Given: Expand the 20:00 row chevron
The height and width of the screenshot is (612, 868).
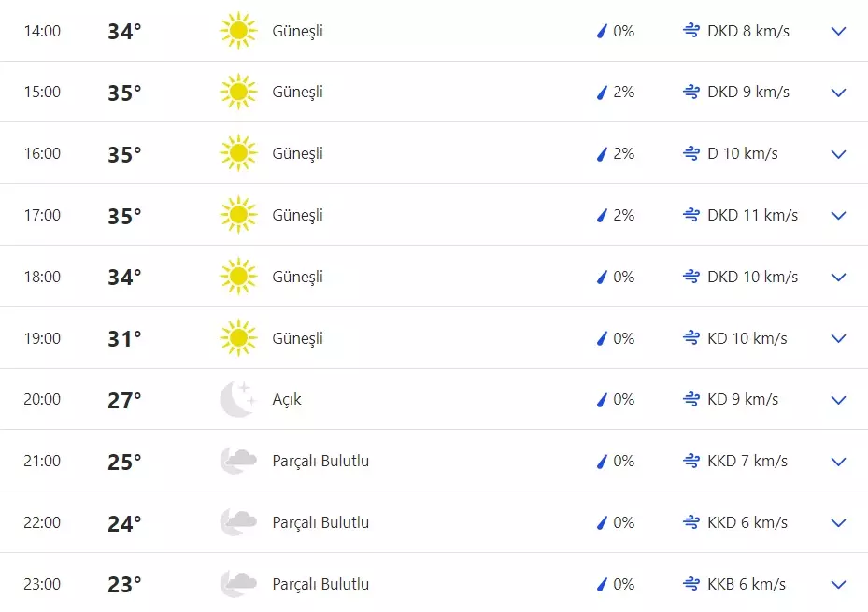Looking at the screenshot, I should tap(838, 400).
